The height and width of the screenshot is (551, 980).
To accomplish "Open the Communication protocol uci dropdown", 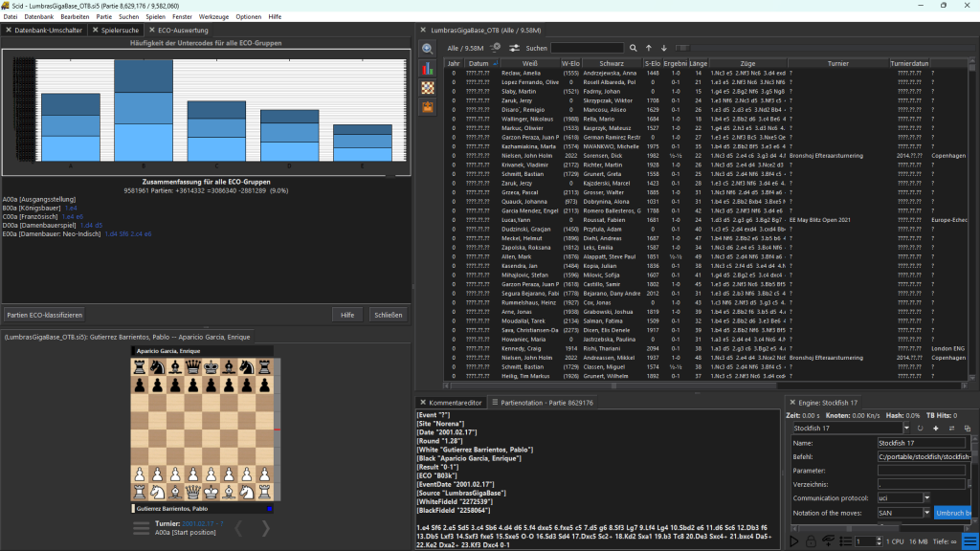I will pos(926,497).
